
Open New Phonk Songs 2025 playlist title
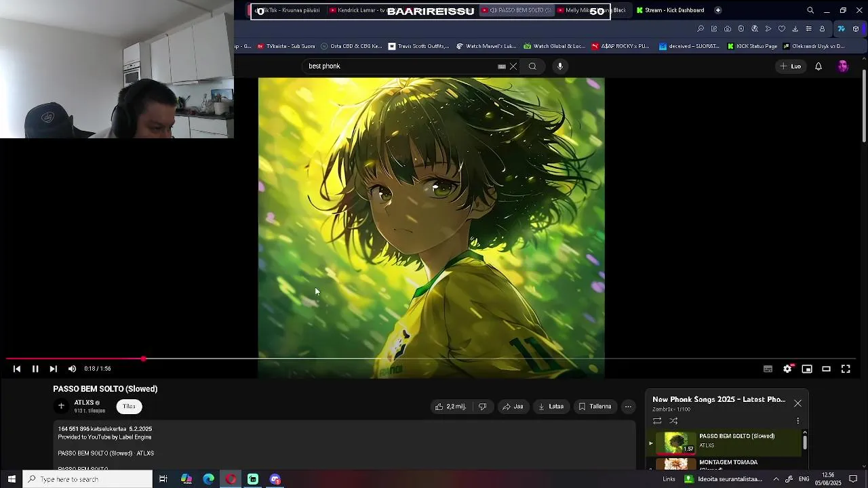(x=719, y=399)
